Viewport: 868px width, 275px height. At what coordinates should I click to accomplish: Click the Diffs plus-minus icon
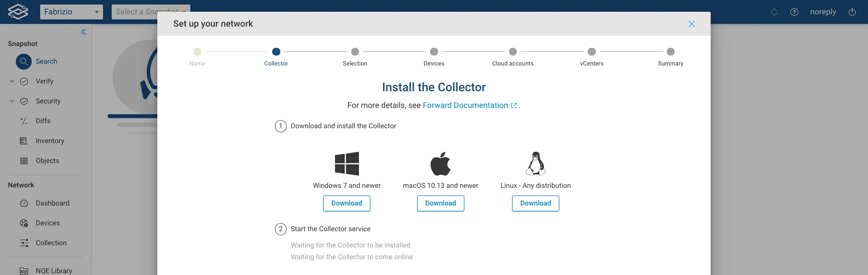click(24, 121)
